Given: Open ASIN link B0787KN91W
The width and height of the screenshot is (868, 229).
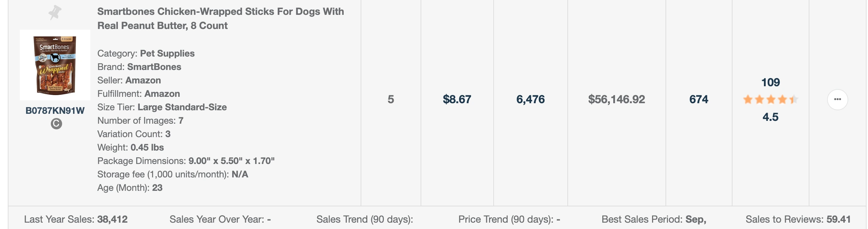Looking at the screenshot, I should (x=55, y=111).
